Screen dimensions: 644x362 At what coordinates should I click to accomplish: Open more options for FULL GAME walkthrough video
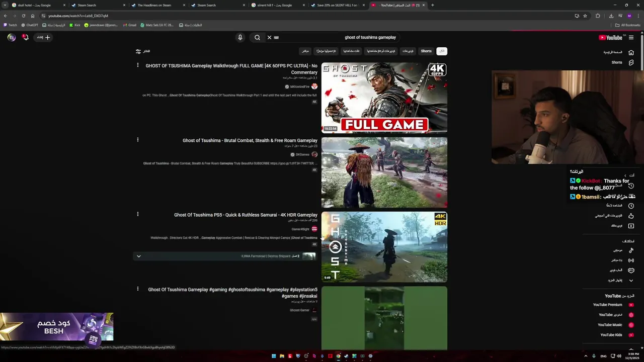[x=137, y=65]
